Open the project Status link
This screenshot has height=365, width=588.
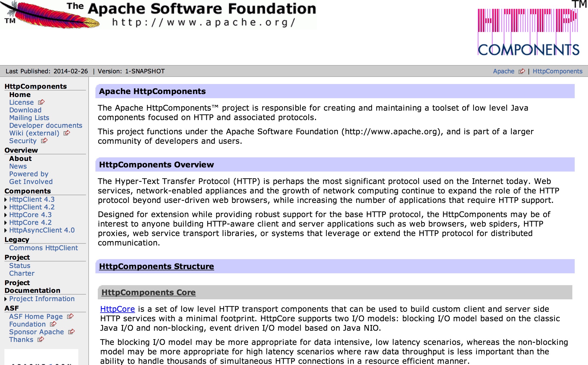point(20,266)
